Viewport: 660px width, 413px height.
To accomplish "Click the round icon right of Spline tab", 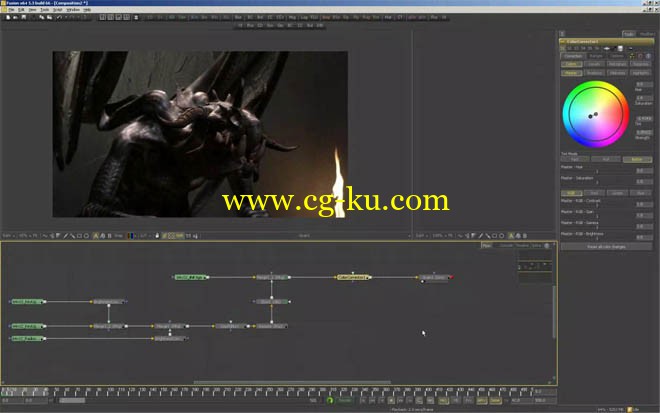I will pos(547,245).
